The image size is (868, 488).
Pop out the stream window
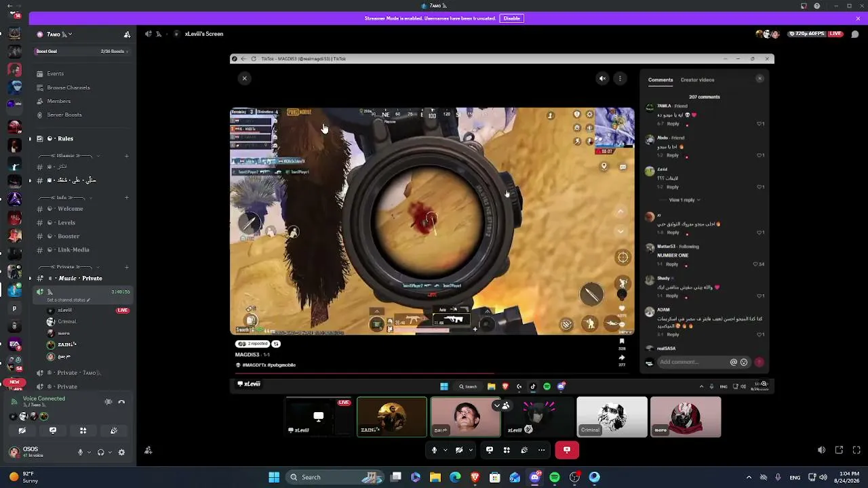[x=839, y=450]
